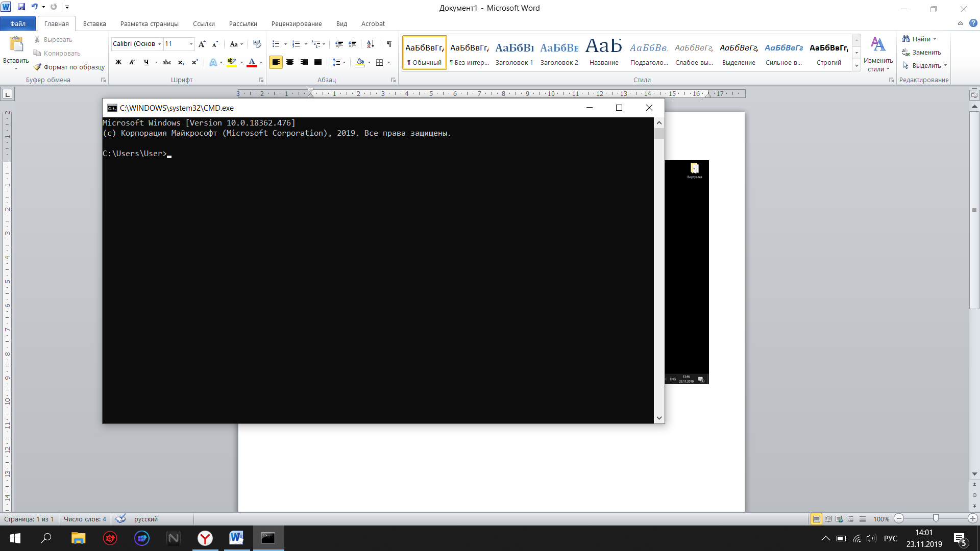
Task: Apply the Без интервала style
Action: 469,53
